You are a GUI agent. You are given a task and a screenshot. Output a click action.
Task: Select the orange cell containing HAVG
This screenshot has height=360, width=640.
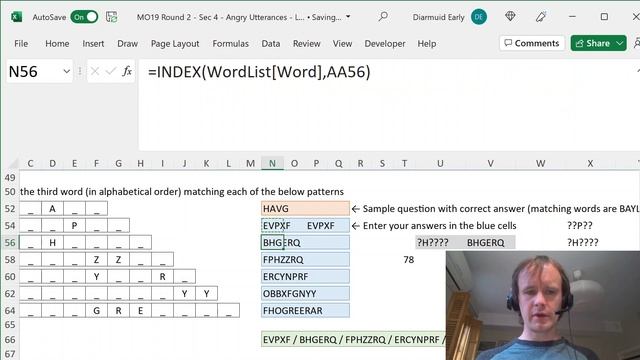305,209
